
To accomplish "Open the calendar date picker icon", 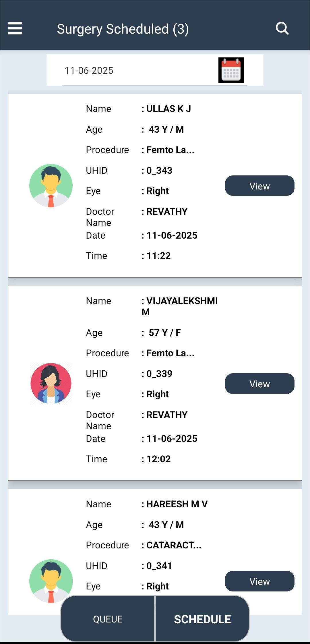I will click(231, 70).
